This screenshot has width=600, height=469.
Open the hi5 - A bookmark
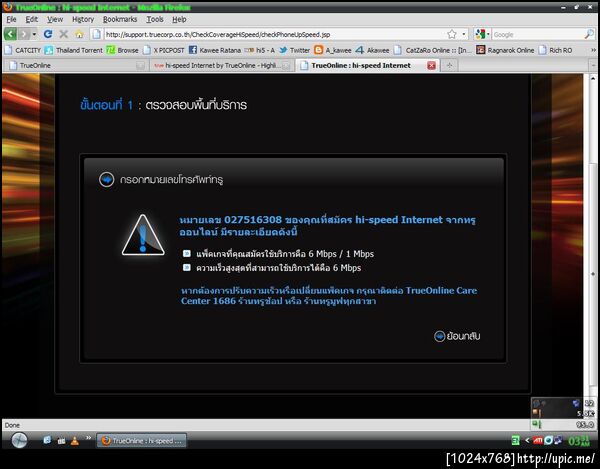[x=260, y=50]
